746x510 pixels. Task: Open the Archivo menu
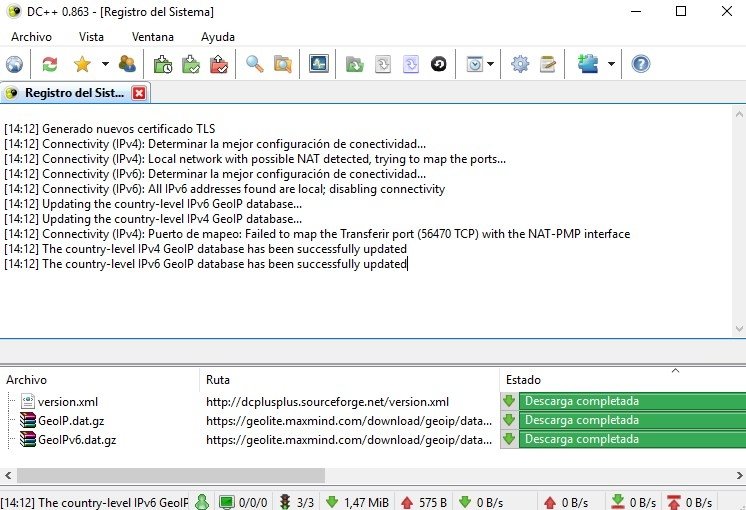(31, 37)
